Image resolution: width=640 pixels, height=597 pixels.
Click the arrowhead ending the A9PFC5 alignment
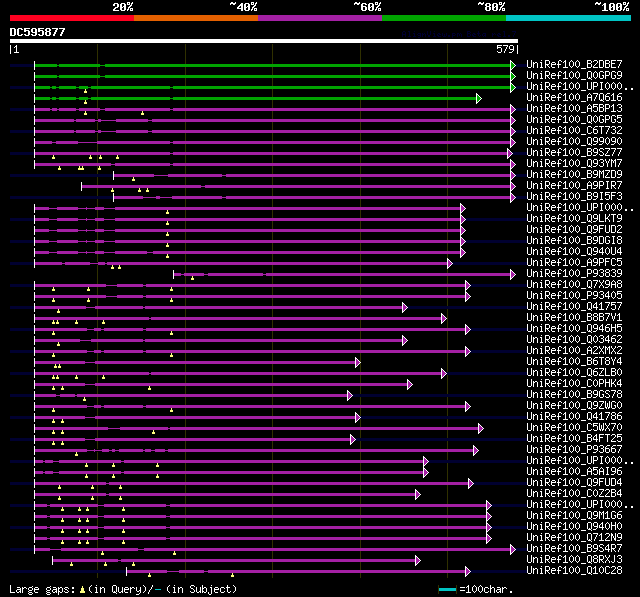(449, 264)
